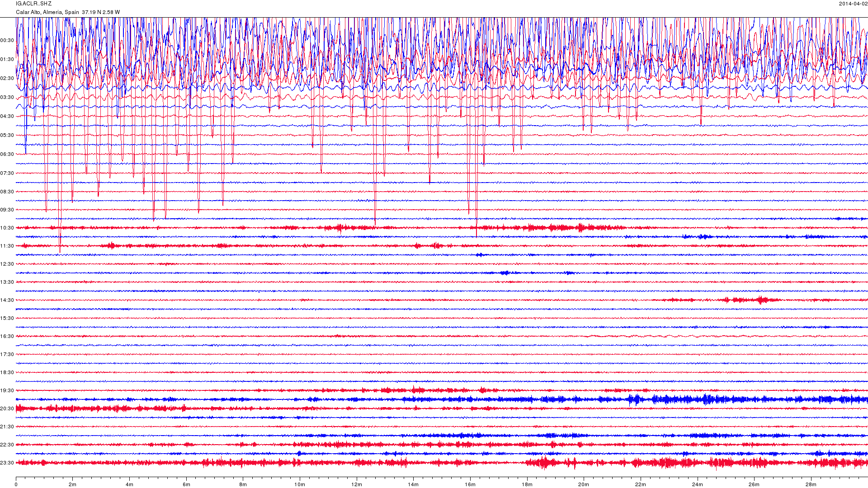Click the 18m axis label

pyautogui.click(x=527, y=485)
